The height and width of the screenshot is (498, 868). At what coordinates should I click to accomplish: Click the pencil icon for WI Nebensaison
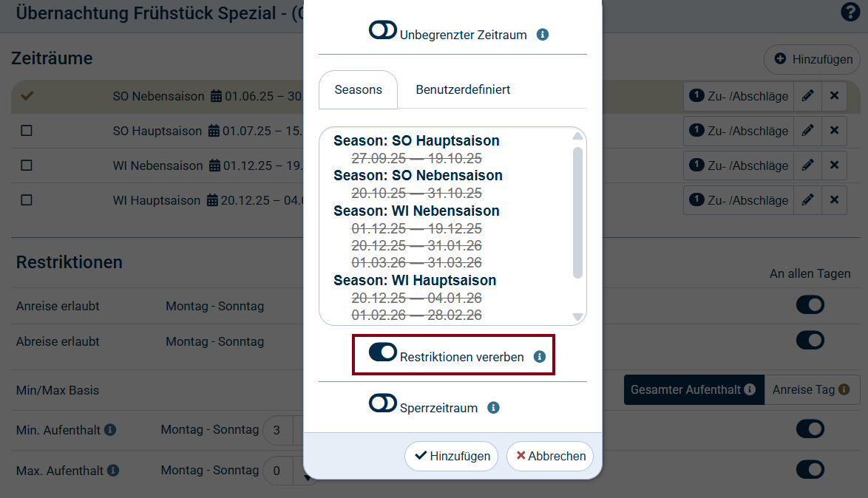coord(807,166)
